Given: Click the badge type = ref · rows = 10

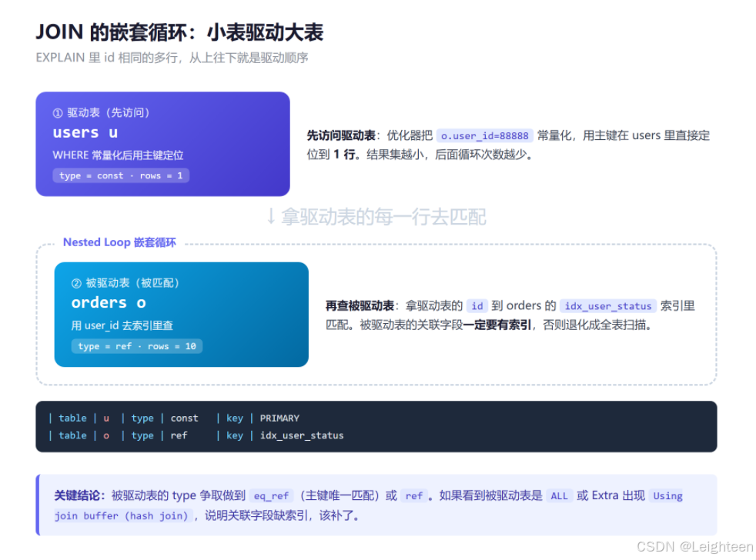Looking at the screenshot, I should [x=137, y=346].
